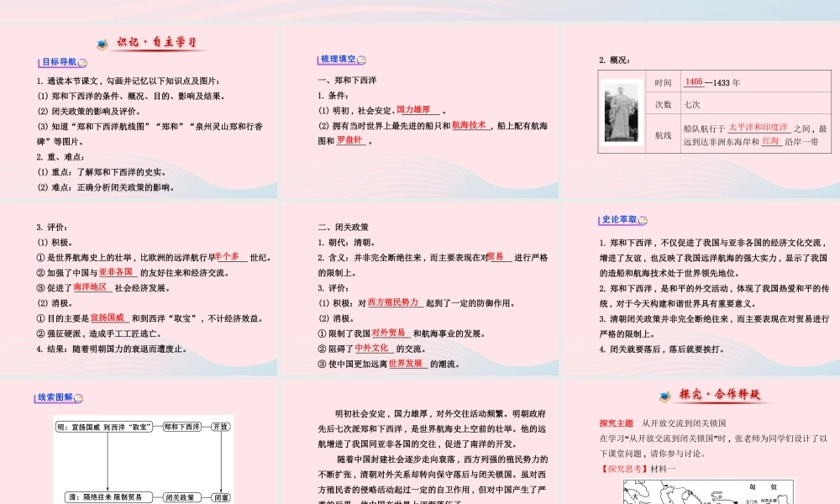
Task: Click the 探究·合作释疑 slide title
Action: coord(720,394)
